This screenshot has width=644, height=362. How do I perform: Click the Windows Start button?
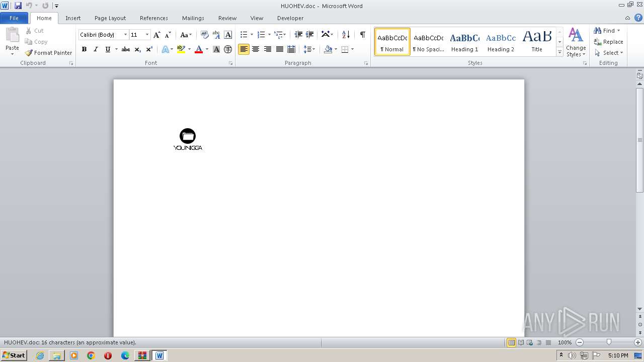(x=14, y=355)
